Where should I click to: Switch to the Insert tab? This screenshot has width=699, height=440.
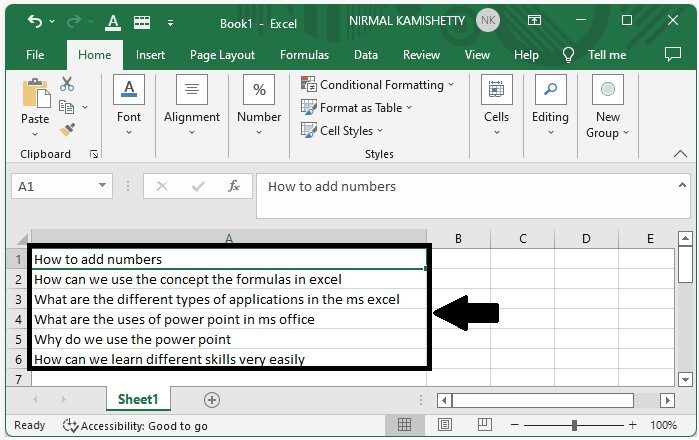coord(150,55)
